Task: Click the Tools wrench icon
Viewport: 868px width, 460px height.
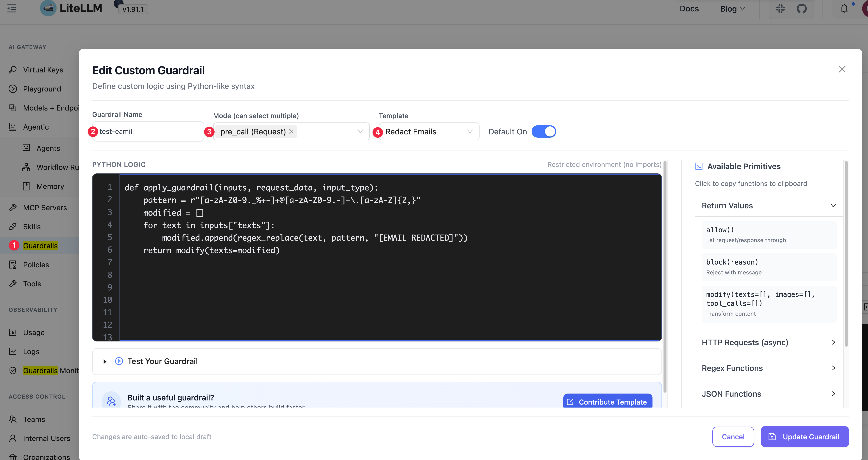Action: [x=13, y=284]
